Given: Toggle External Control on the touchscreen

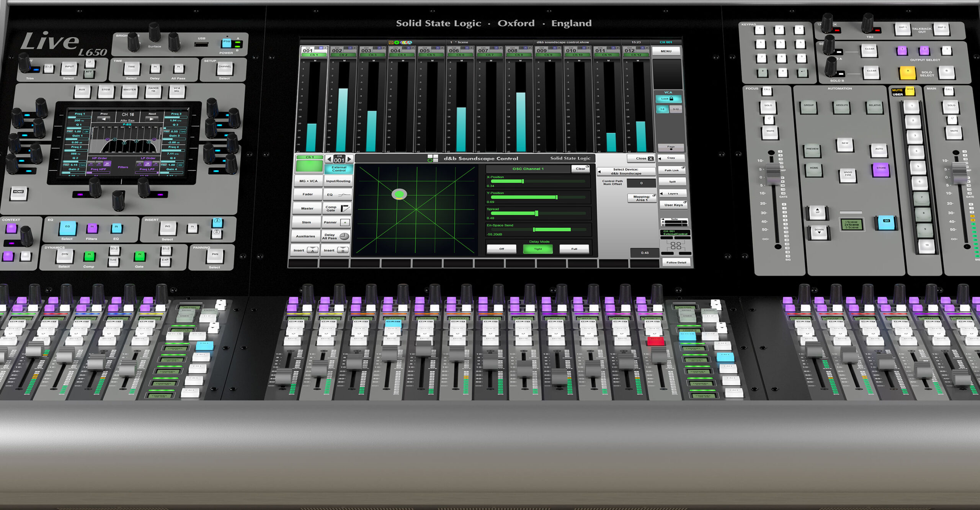Looking at the screenshot, I should click(x=338, y=168).
